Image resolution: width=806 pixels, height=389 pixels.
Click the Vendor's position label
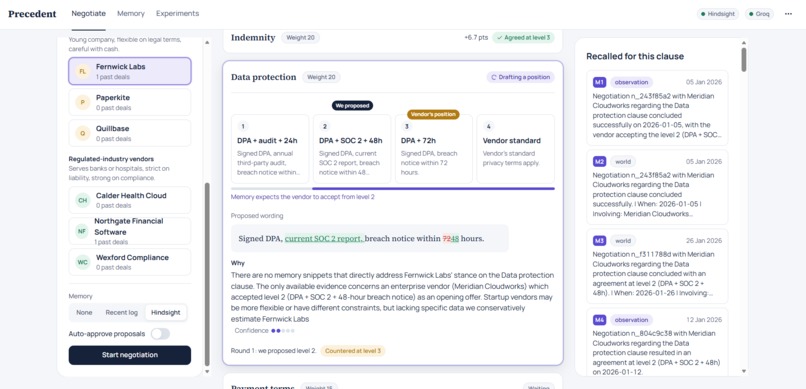[433, 114]
